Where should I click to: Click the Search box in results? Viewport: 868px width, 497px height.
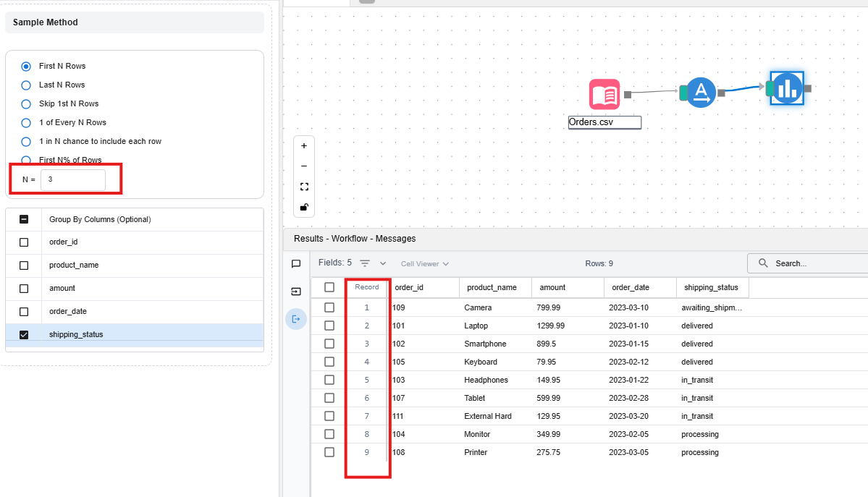pyautogui.click(x=811, y=263)
